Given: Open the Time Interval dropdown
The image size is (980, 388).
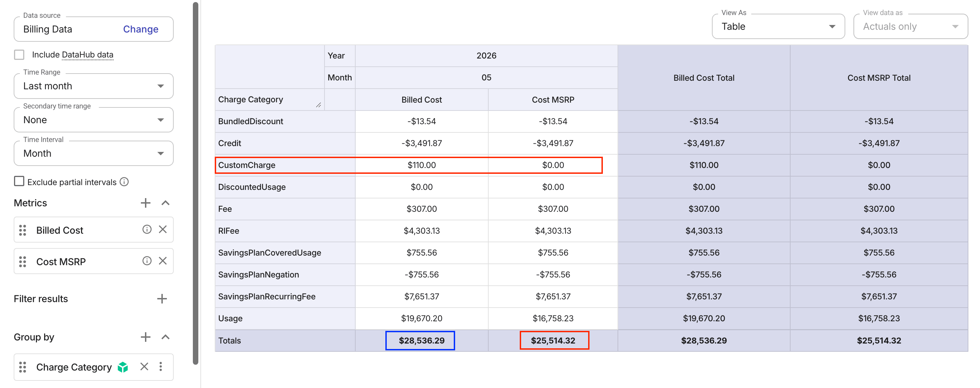Looking at the screenshot, I should click(94, 153).
